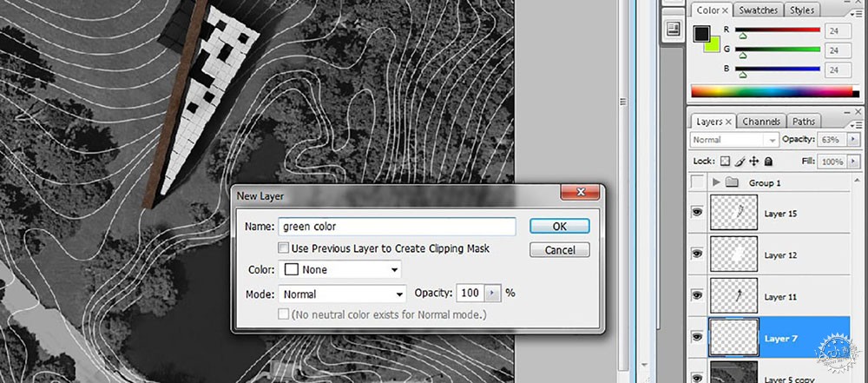Enable Use Previous Layer to Create Clipping Mask
This screenshot has height=383, width=868.
(x=284, y=248)
